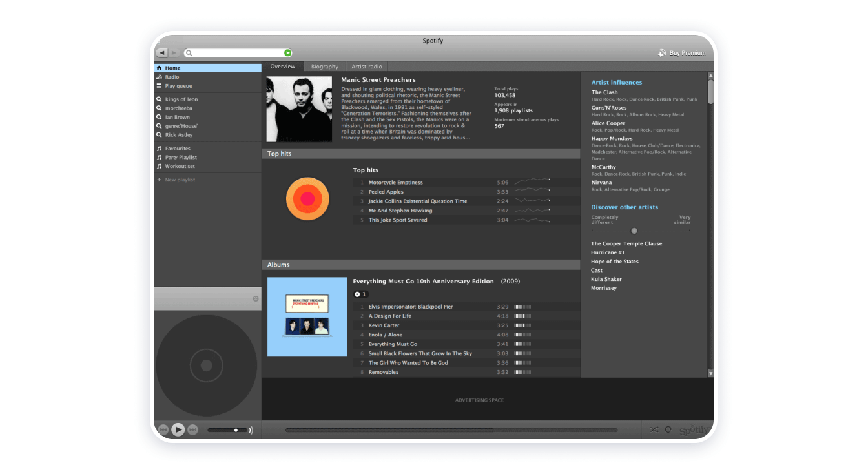
Task: Open saved search 'morcheeba'
Action: coord(207,108)
